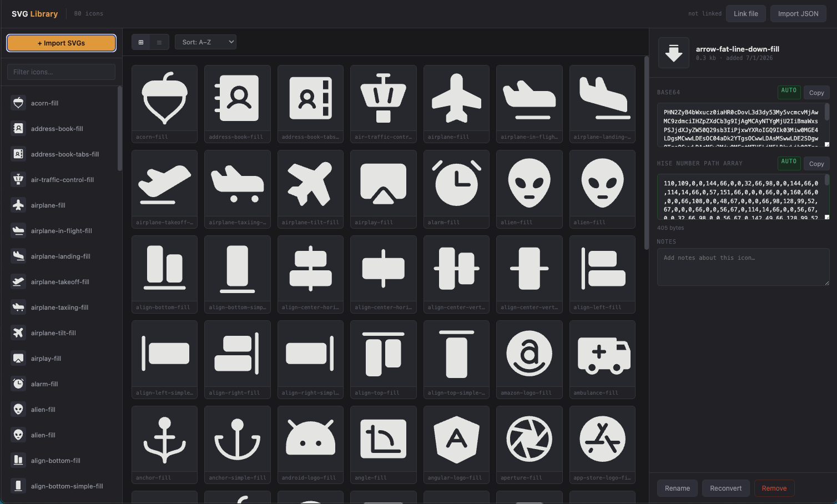
Task: Focus the Filter icons search field
Action: point(61,72)
